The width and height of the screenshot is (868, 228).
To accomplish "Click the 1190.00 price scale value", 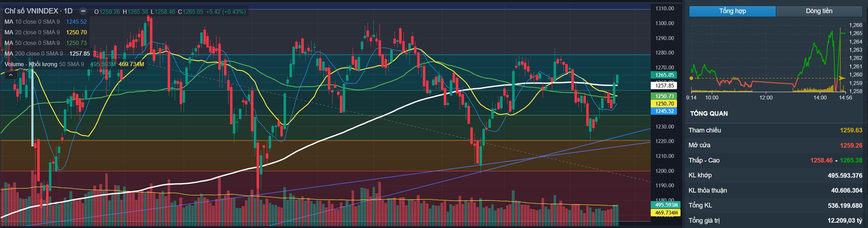I will [x=665, y=185].
